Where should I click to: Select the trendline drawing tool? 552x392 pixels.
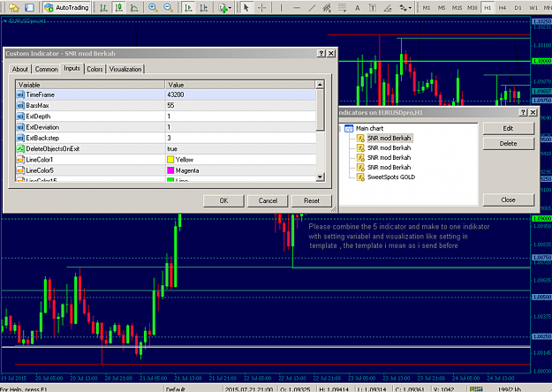point(312,7)
